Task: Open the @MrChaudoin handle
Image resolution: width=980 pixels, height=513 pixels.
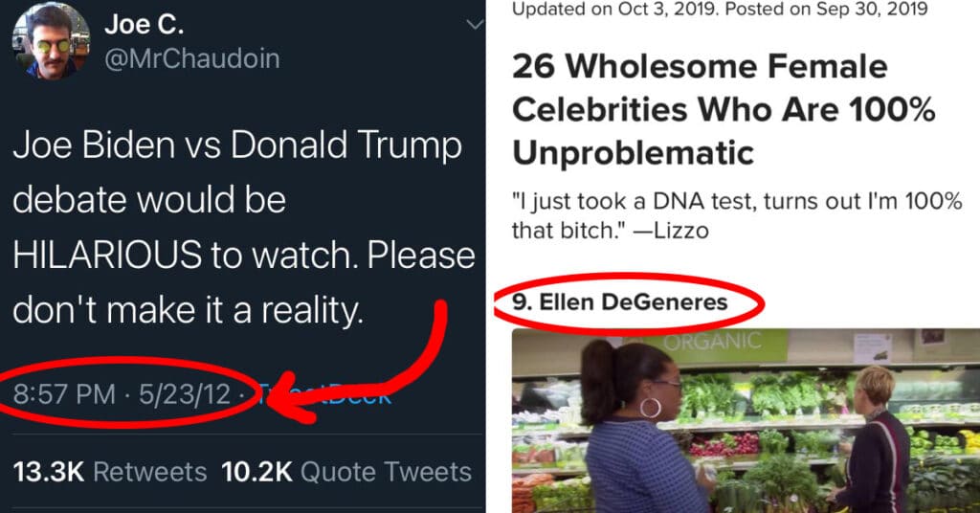Action: [x=192, y=58]
